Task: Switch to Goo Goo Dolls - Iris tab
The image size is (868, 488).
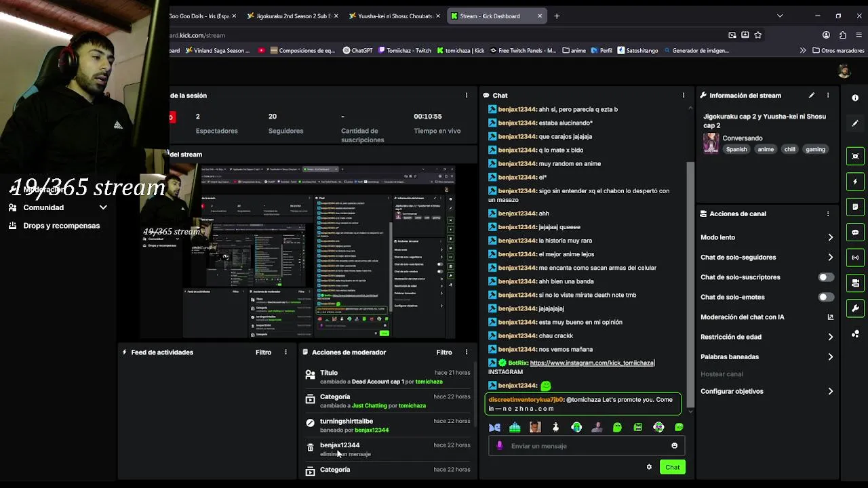Action: pyautogui.click(x=202, y=16)
